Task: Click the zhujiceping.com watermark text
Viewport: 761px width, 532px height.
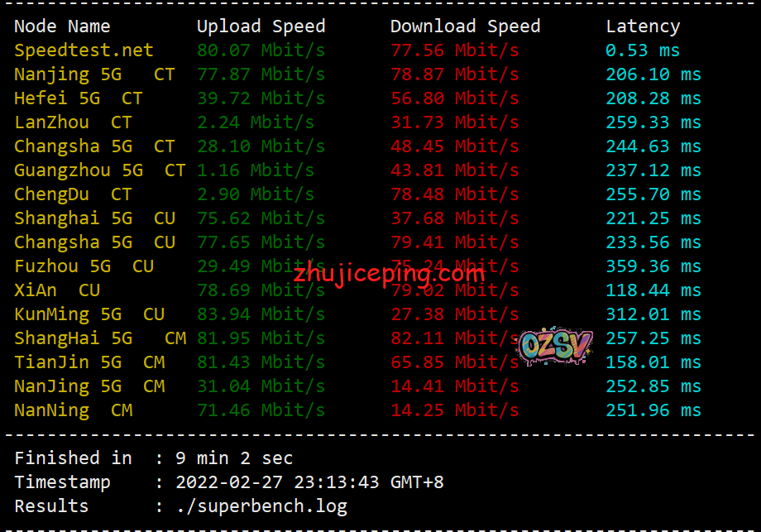Action: pyautogui.click(x=389, y=274)
